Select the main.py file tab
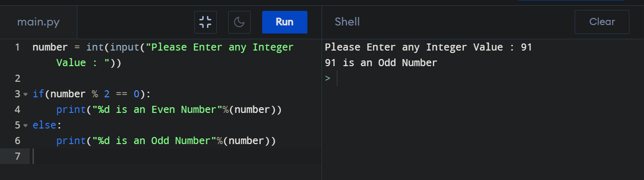This screenshot has height=180, width=644. coord(39,22)
